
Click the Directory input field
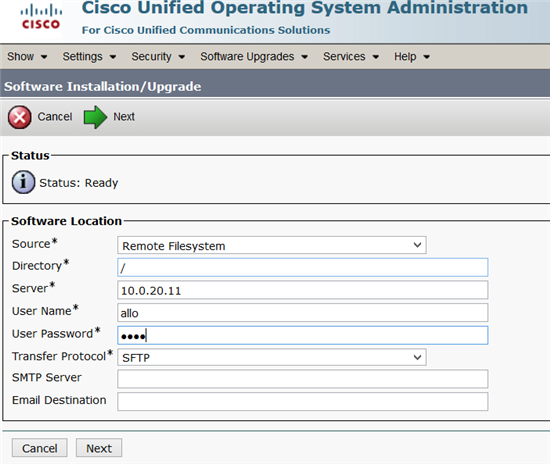[303, 268]
